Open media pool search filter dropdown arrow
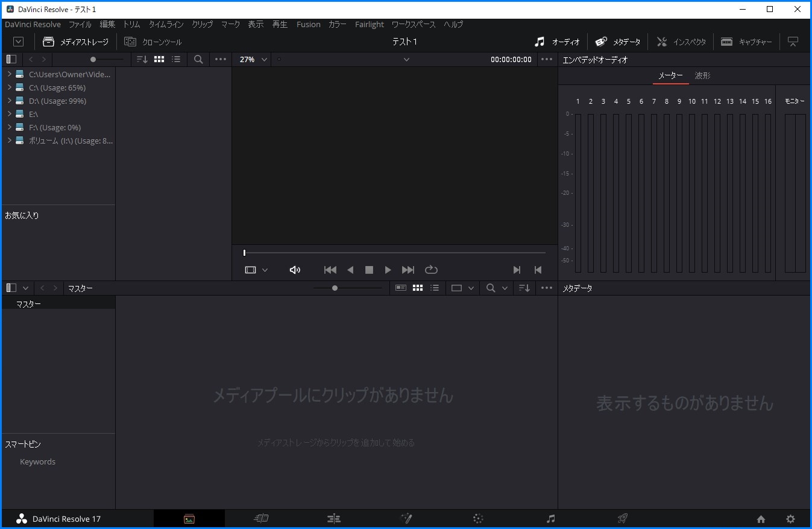This screenshot has height=529, width=812. [x=505, y=288]
